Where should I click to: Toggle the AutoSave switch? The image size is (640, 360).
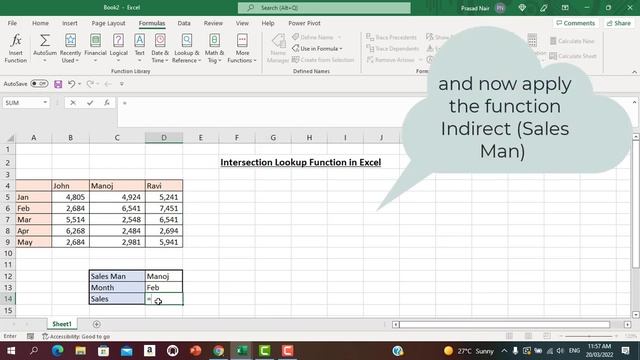(39, 84)
